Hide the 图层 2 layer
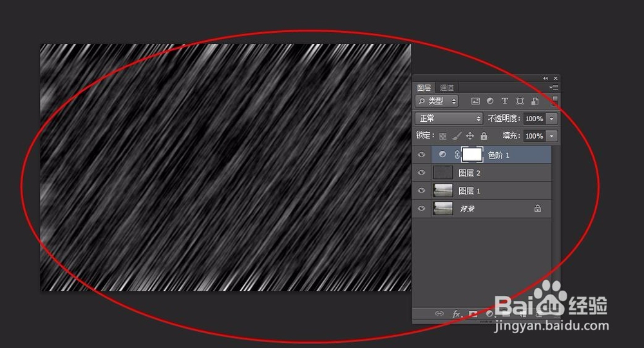 click(x=421, y=173)
